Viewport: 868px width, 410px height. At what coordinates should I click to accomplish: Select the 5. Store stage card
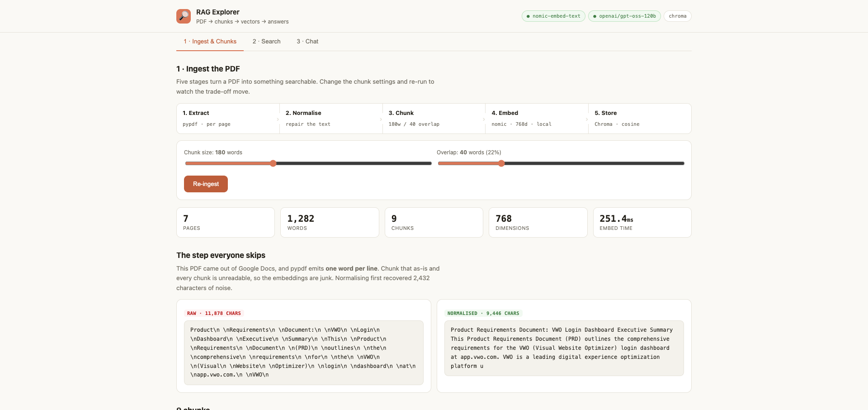tap(640, 119)
